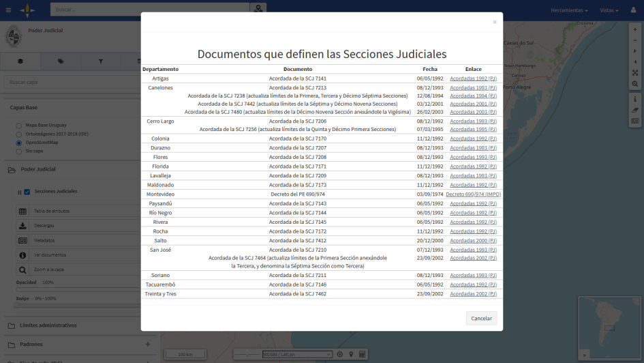644x363 pixels.
Task: Select OpenStreetMap radio button
Action: click(19, 143)
